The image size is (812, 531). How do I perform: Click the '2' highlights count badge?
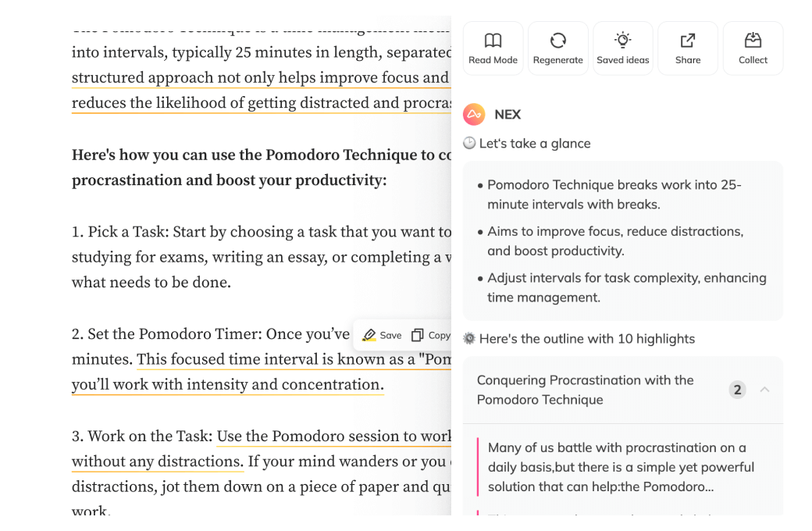(737, 389)
